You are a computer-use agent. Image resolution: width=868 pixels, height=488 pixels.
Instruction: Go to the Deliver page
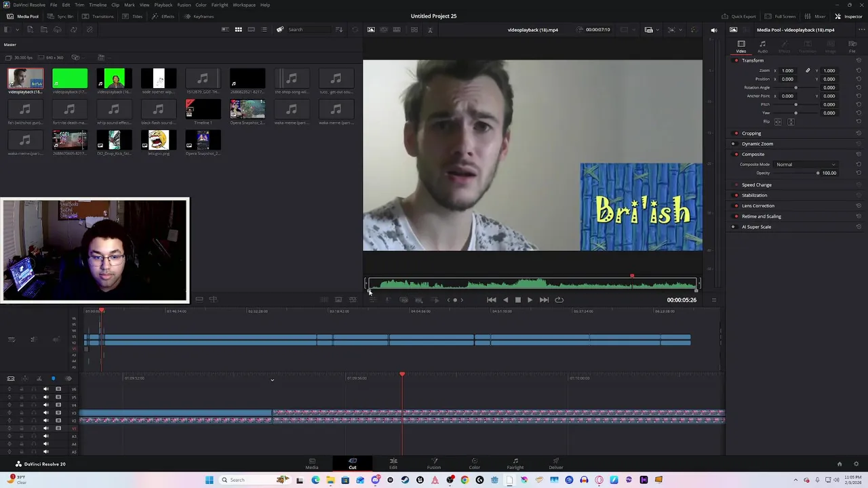click(556, 464)
